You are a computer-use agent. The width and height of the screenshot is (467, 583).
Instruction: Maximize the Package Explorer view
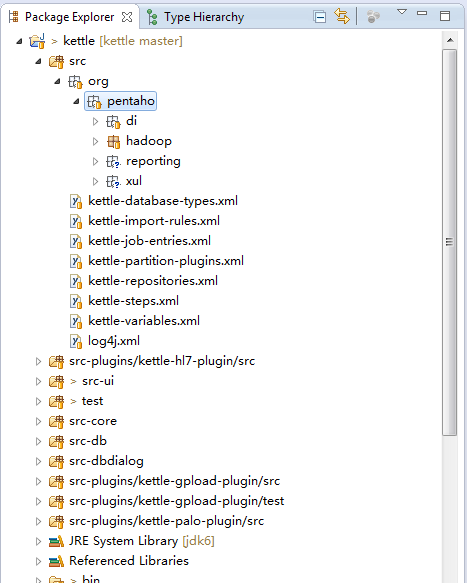pos(445,16)
